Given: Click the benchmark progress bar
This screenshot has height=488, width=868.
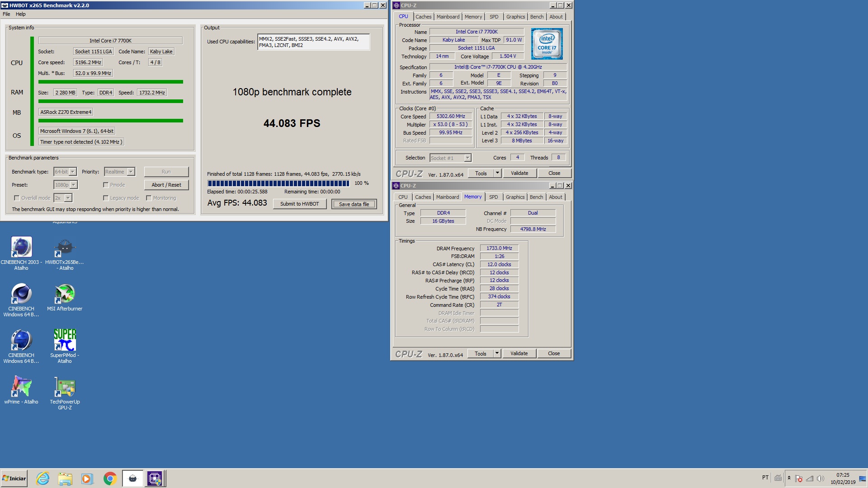Looking at the screenshot, I should click(278, 183).
